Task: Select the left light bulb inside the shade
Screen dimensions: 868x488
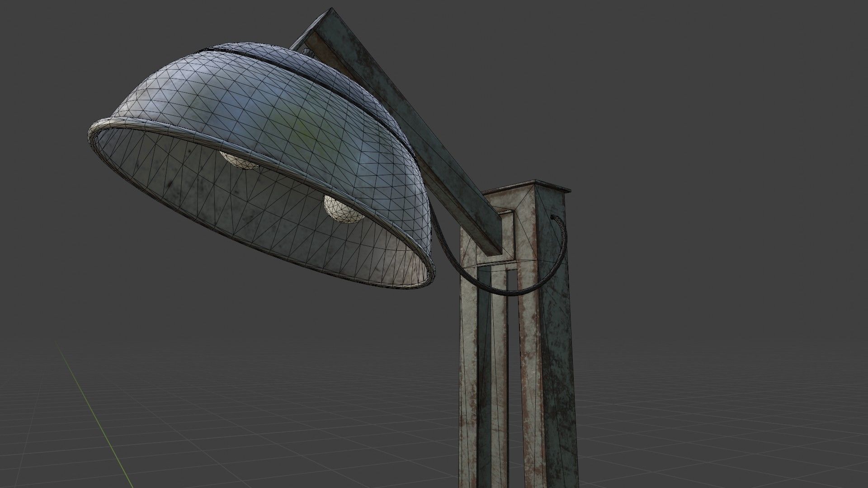Action: [240, 161]
